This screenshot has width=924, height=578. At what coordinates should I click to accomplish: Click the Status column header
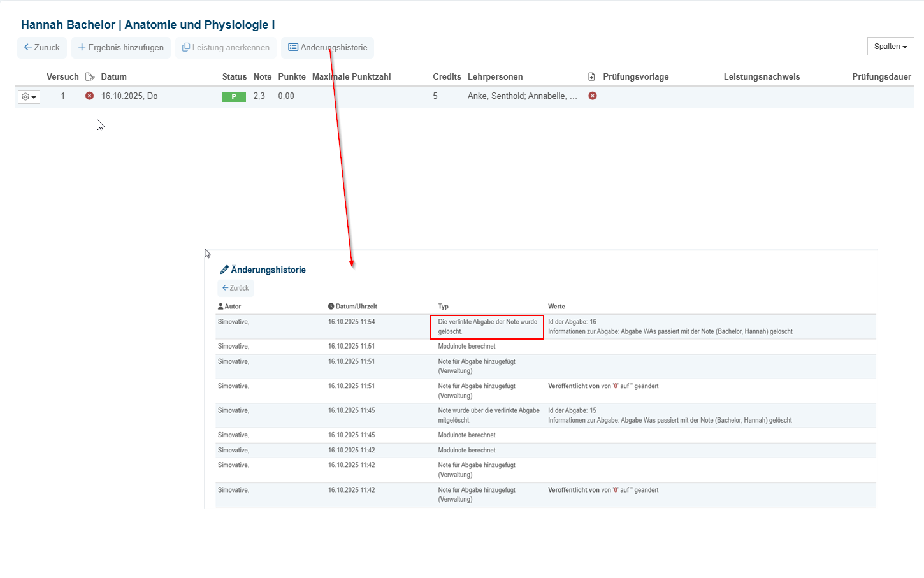(235, 76)
